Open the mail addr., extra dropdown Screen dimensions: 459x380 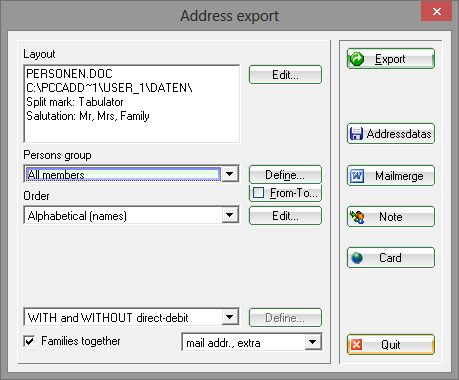pos(313,342)
